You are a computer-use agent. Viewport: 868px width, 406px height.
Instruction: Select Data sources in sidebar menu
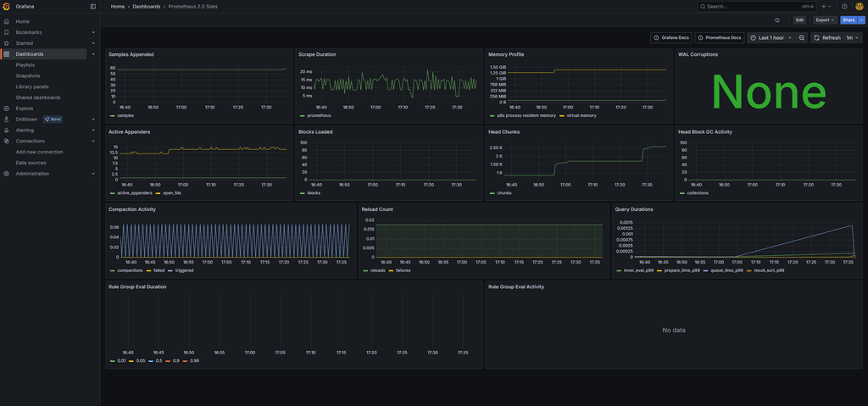click(31, 163)
